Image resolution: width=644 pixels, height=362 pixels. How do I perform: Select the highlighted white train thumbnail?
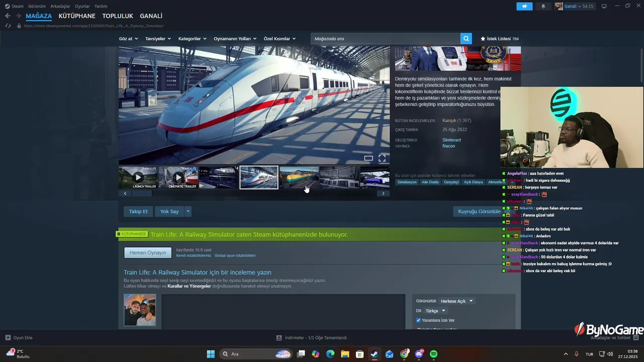point(259,177)
